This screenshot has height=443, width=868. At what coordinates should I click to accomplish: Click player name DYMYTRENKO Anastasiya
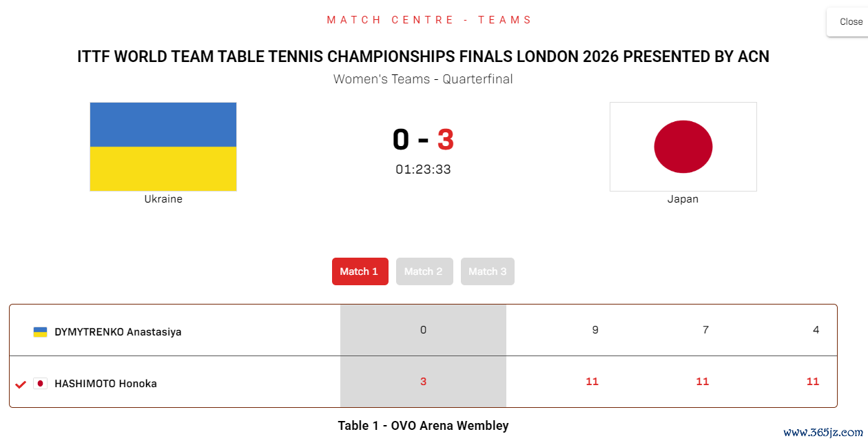[x=118, y=332]
